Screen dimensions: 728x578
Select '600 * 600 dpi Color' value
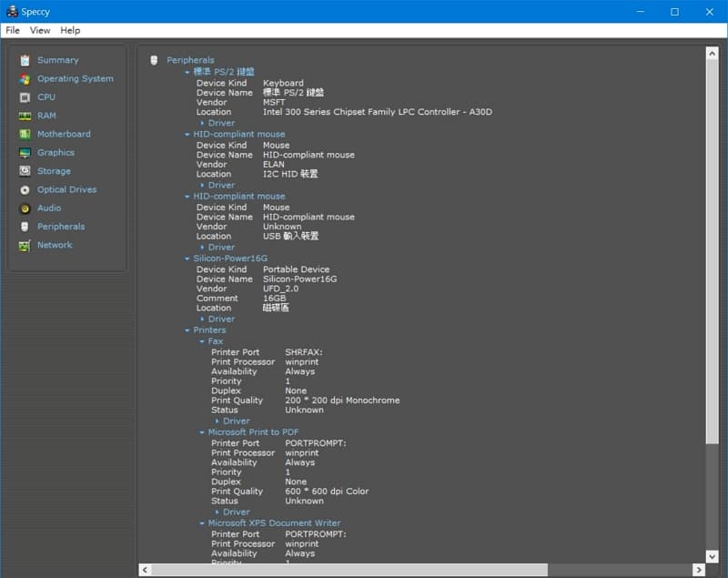tap(327, 492)
